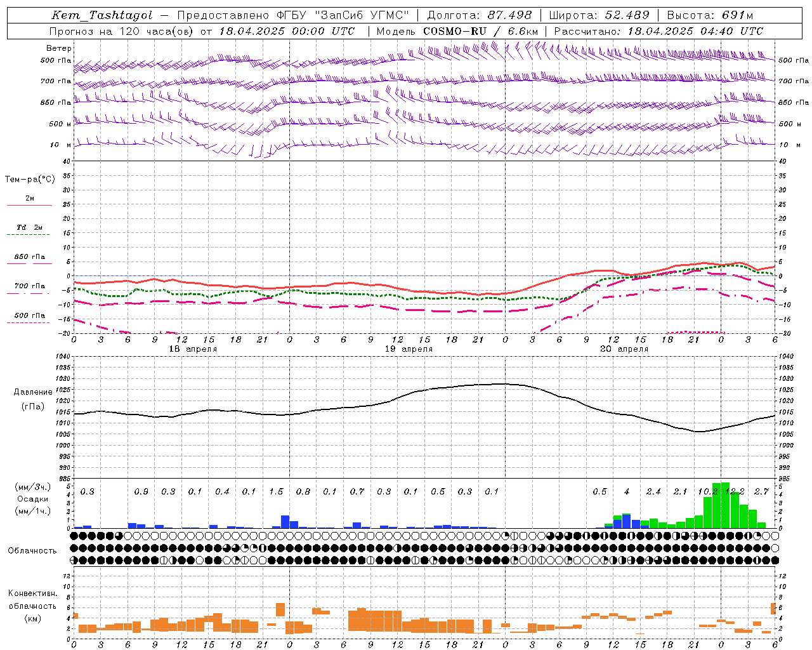This screenshot has width=812, height=650.
Task: Click the 12.2 precipitation value
Action: pos(735,492)
